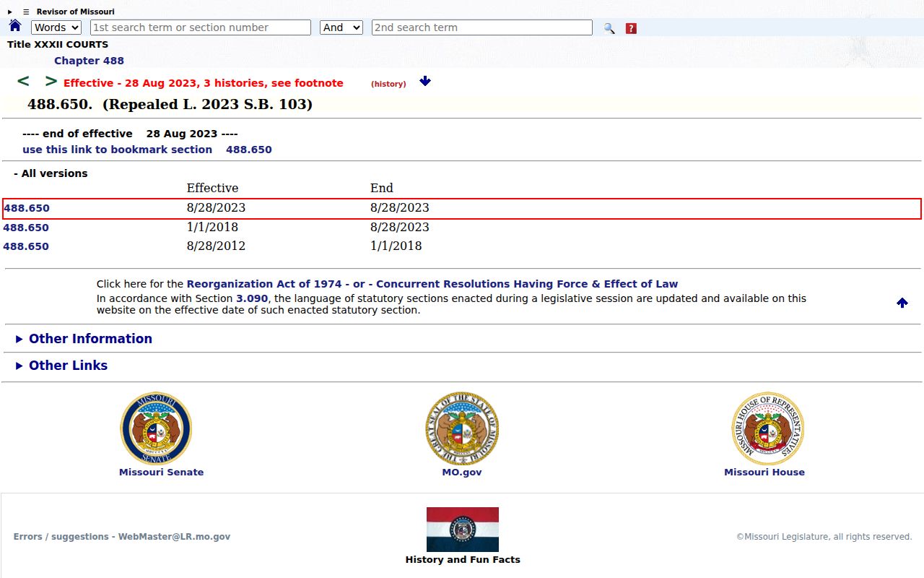Open the Reorganization Act of 1974 link
Image resolution: width=924 pixels, height=578 pixels.
click(264, 284)
